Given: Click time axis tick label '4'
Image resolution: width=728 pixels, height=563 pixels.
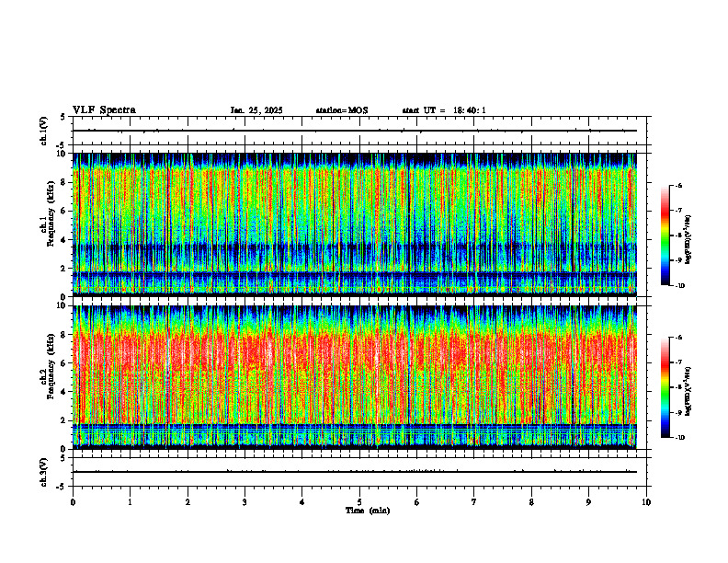Looking at the screenshot, I should (302, 502).
